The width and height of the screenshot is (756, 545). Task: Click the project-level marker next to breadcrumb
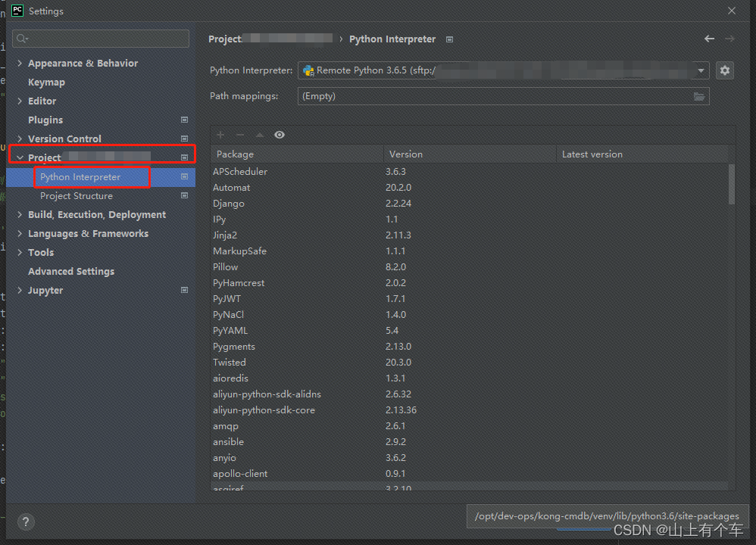coord(449,39)
